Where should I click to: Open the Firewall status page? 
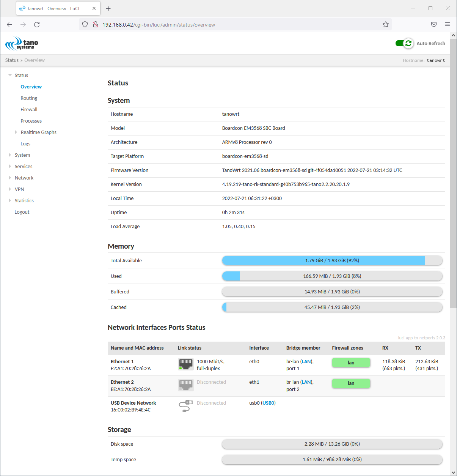click(29, 110)
